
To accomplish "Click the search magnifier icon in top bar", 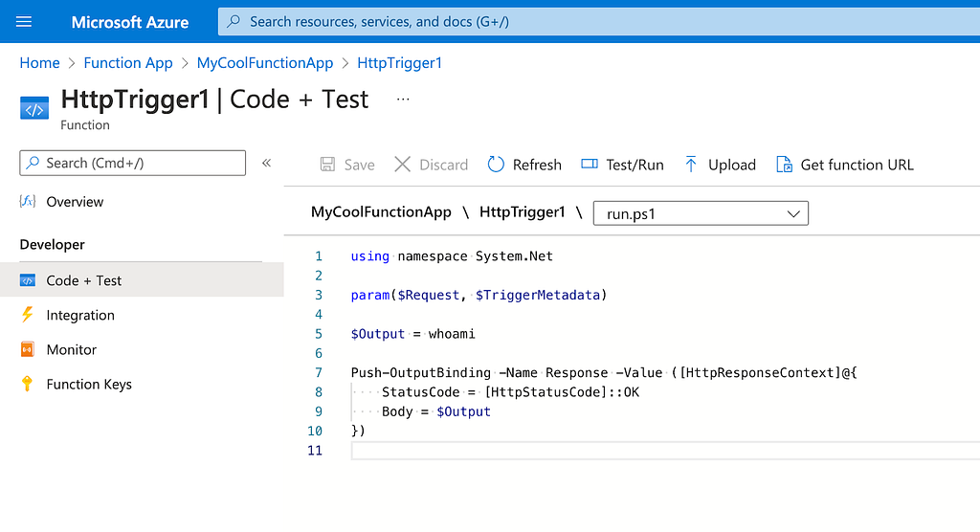I will [234, 21].
